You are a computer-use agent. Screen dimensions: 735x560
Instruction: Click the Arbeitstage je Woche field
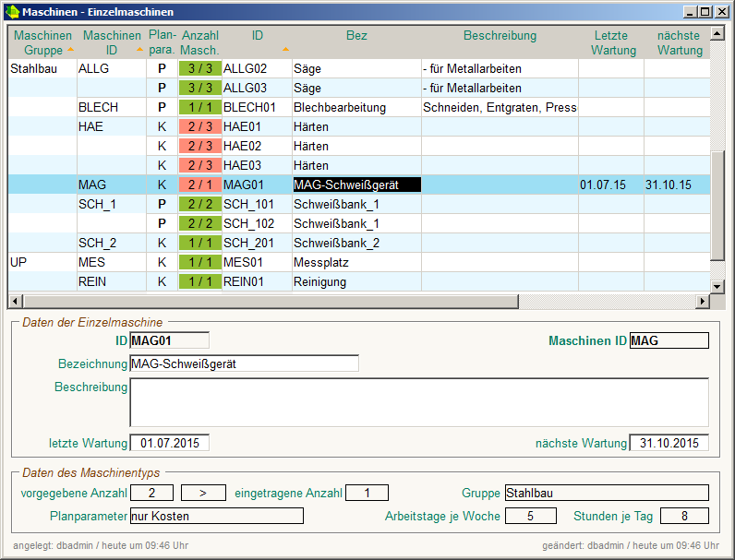point(531,516)
